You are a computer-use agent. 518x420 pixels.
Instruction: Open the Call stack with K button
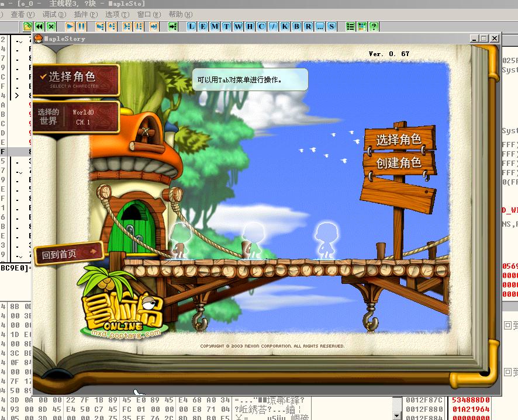coord(285,26)
